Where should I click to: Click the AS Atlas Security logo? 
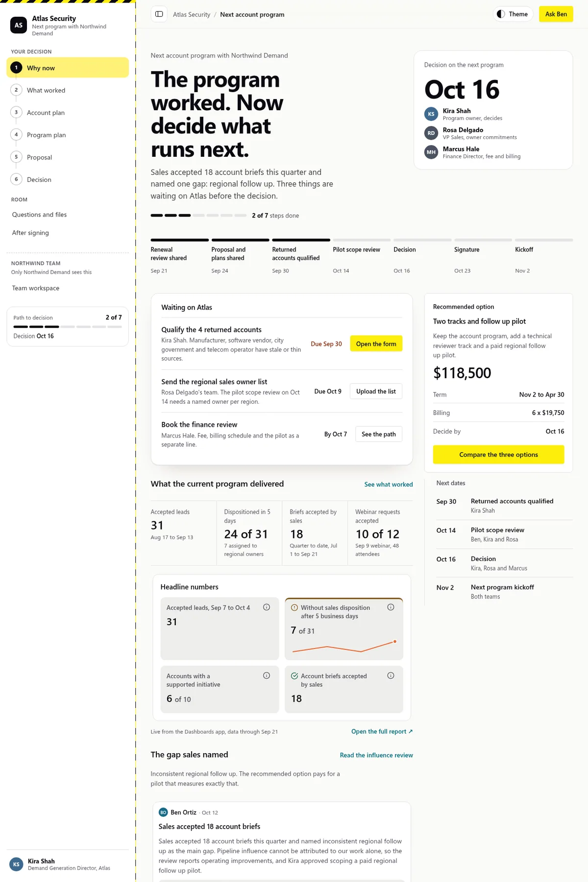pos(19,25)
